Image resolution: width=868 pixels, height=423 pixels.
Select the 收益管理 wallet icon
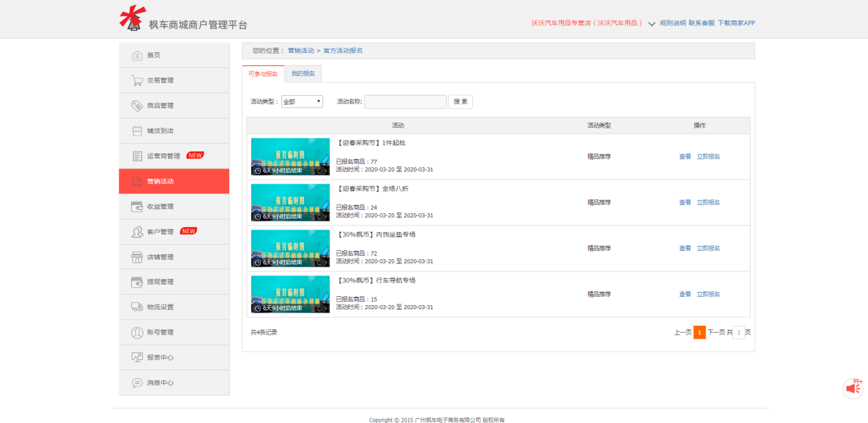coord(137,206)
